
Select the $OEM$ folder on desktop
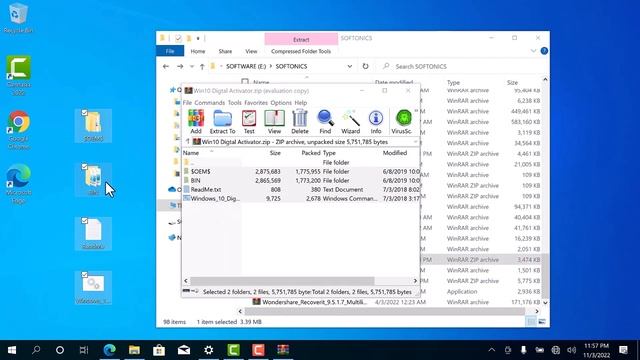pos(93,126)
